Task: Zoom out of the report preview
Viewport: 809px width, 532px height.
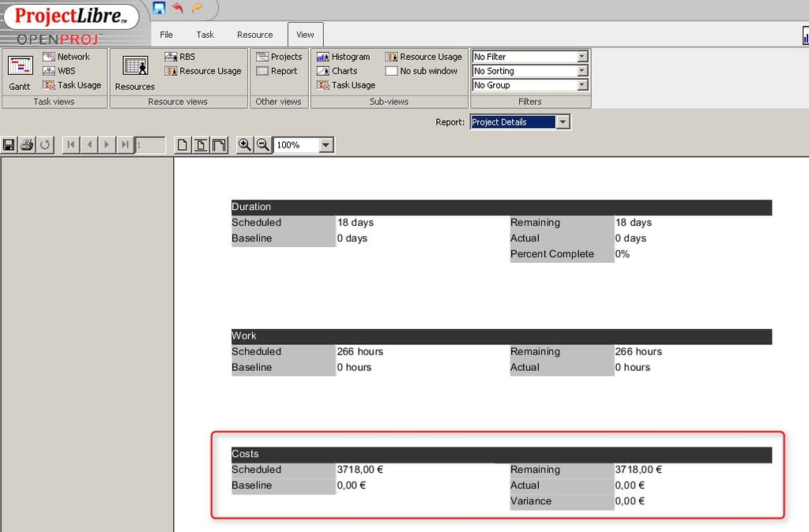Action: pyautogui.click(x=261, y=144)
